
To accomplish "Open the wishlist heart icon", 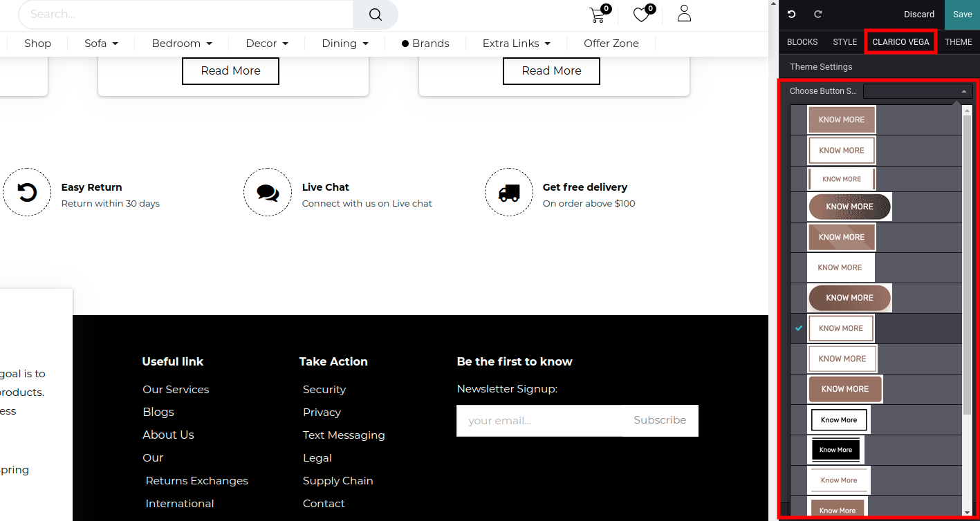I will click(x=642, y=15).
